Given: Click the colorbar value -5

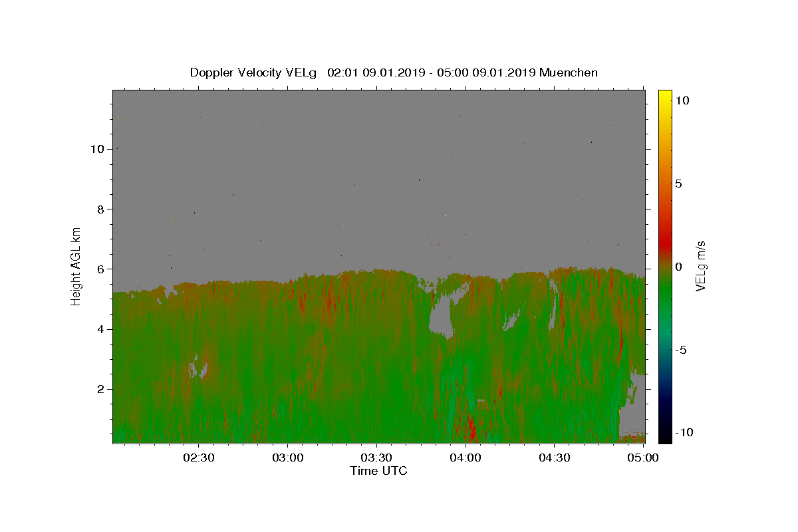Looking at the screenshot, I should click(x=681, y=350).
